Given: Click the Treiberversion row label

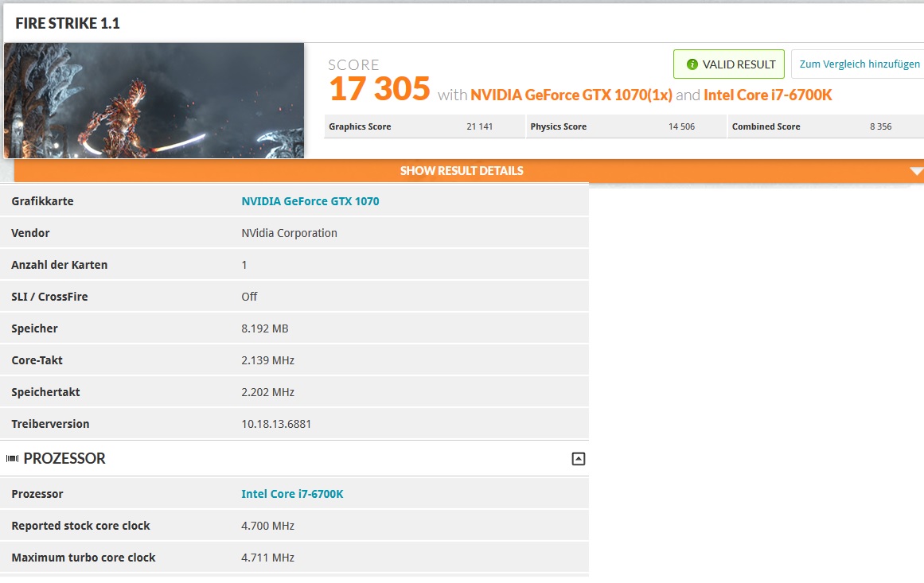Looking at the screenshot, I should pyautogui.click(x=50, y=424).
